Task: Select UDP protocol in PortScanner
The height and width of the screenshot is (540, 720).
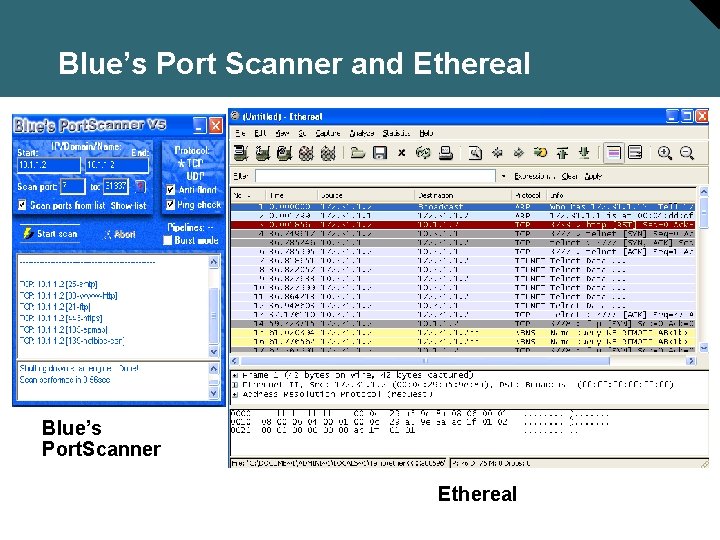Action: [195, 176]
